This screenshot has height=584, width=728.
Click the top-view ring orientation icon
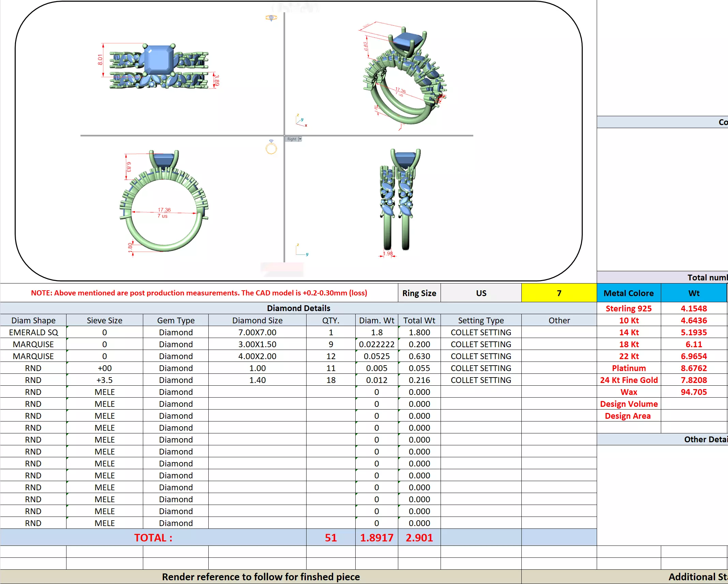coord(271,18)
